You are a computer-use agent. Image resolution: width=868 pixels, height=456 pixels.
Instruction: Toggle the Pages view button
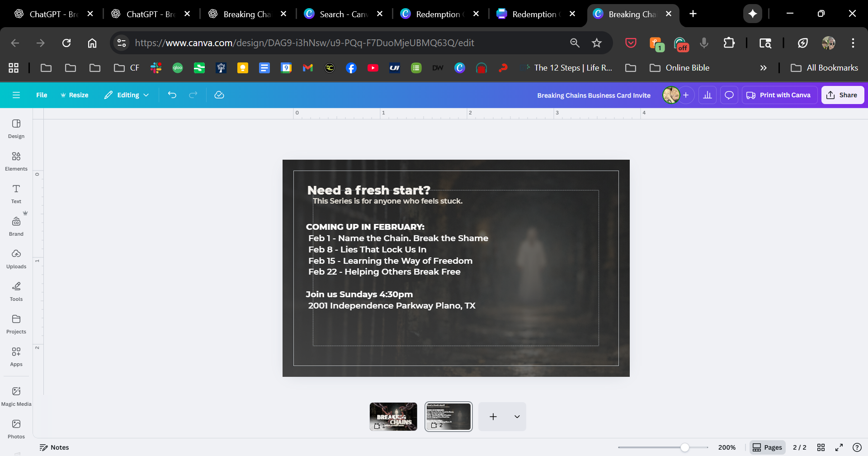(x=767, y=447)
